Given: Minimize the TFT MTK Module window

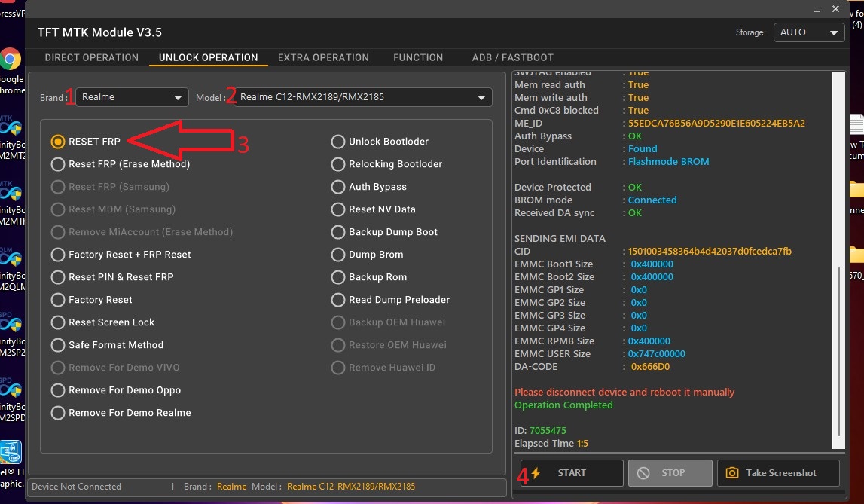Looking at the screenshot, I should coord(818,9).
